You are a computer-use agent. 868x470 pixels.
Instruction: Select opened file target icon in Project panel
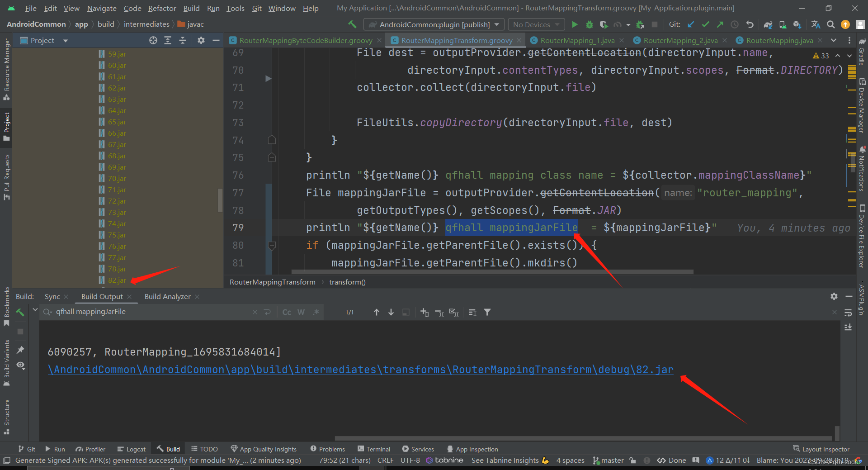(x=153, y=40)
